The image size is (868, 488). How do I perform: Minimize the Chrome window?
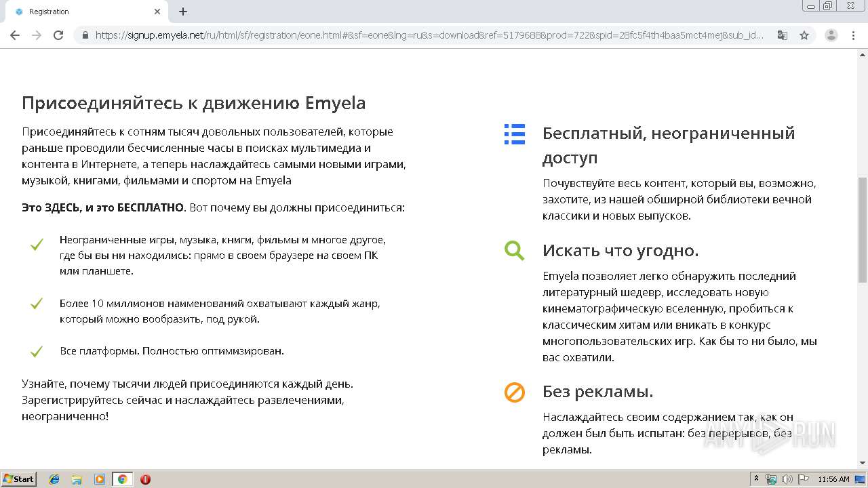click(811, 5)
